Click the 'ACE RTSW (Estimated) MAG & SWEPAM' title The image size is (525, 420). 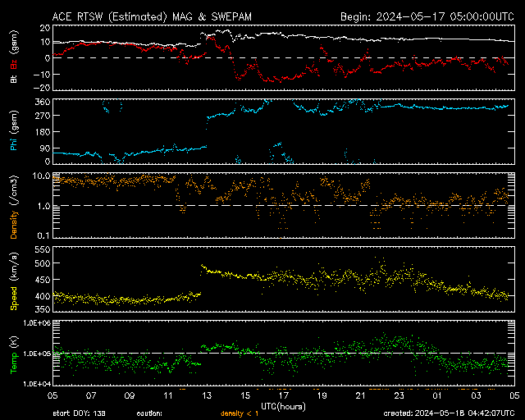(x=152, y=16)
